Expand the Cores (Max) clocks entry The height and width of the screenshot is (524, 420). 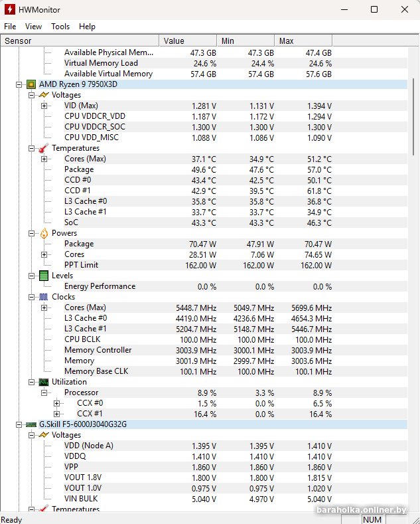tap(44, 307)
